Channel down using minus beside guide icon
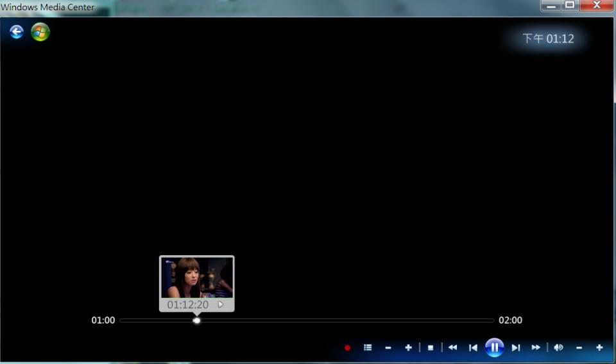This screenshot has height=364, width=616. [x=388, y=347]
